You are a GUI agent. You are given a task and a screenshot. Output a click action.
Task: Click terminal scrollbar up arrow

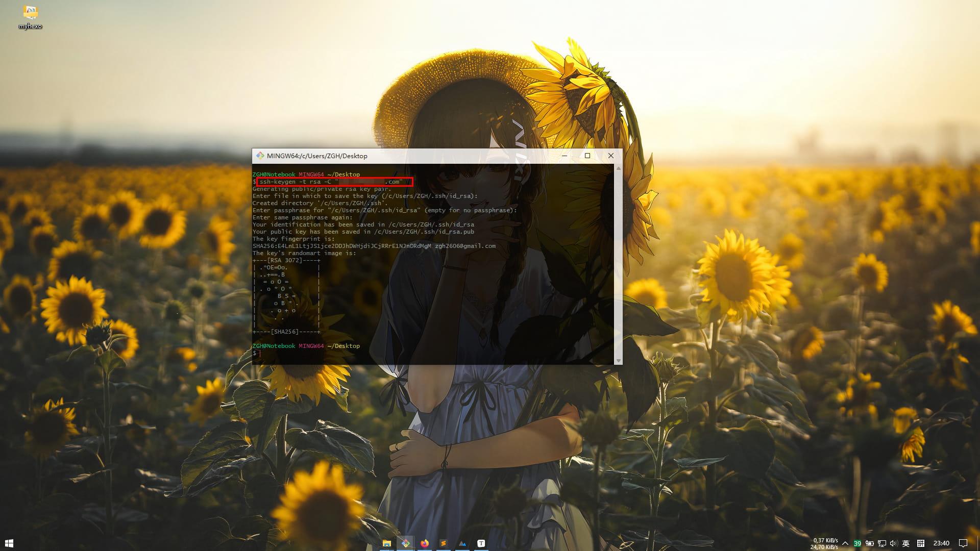coord(618,168)
